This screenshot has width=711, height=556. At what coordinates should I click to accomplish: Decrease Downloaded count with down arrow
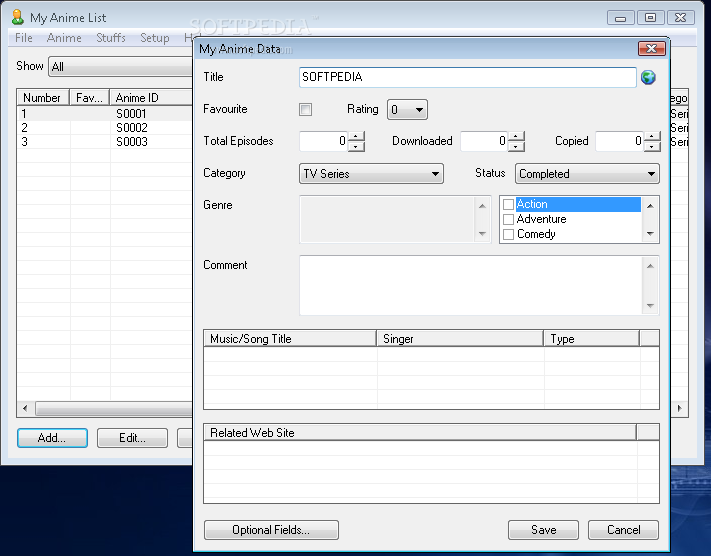[x=516, y=146]
